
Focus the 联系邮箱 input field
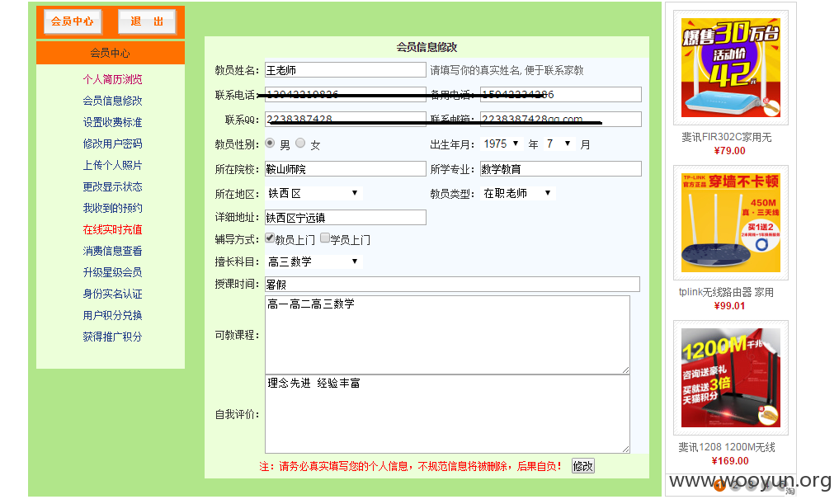[561, 120]
